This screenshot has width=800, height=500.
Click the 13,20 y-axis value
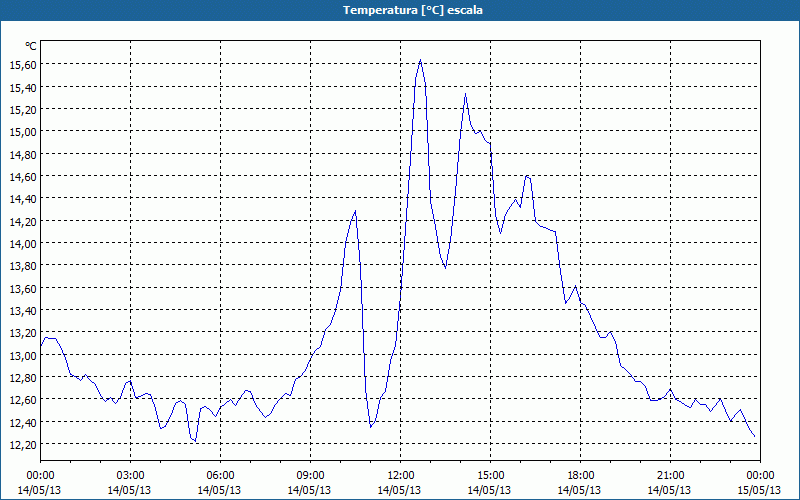[x=23, y=333]
